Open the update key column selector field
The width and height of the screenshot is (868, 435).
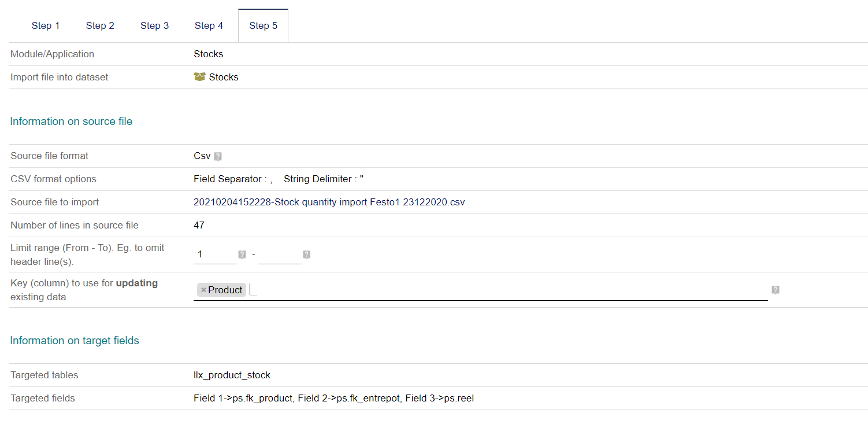[x=480, y=290]
